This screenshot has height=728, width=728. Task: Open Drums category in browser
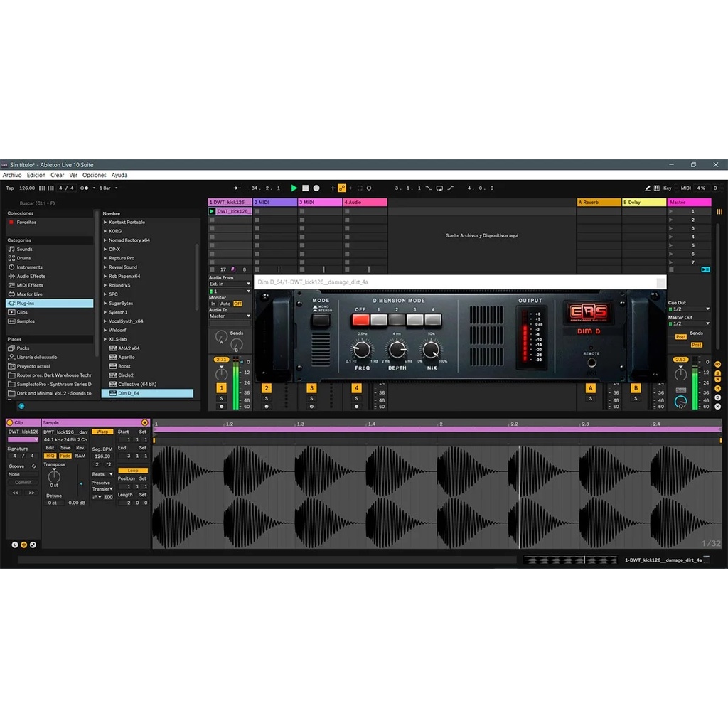pyautogui.click(x=23, y=258)
